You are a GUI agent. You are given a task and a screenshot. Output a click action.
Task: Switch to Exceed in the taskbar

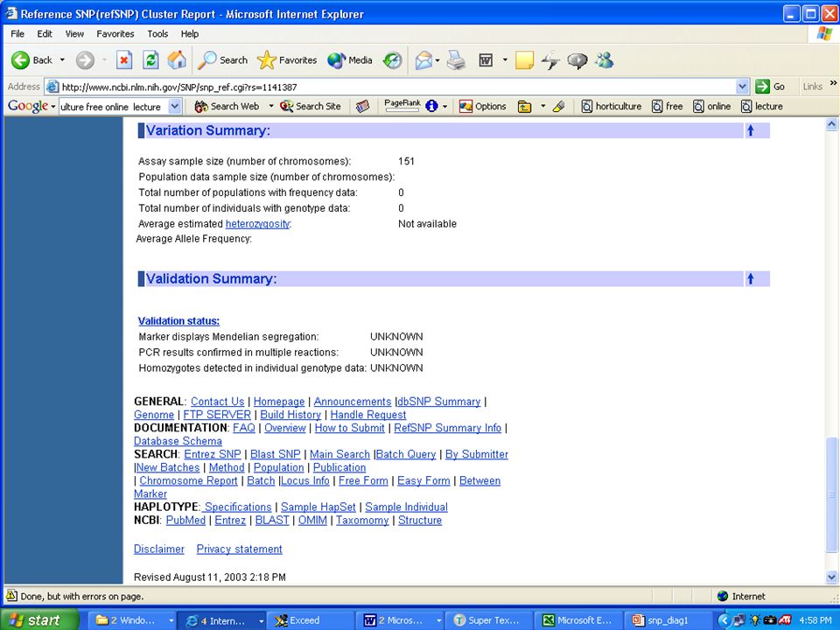tap(309, 620)
